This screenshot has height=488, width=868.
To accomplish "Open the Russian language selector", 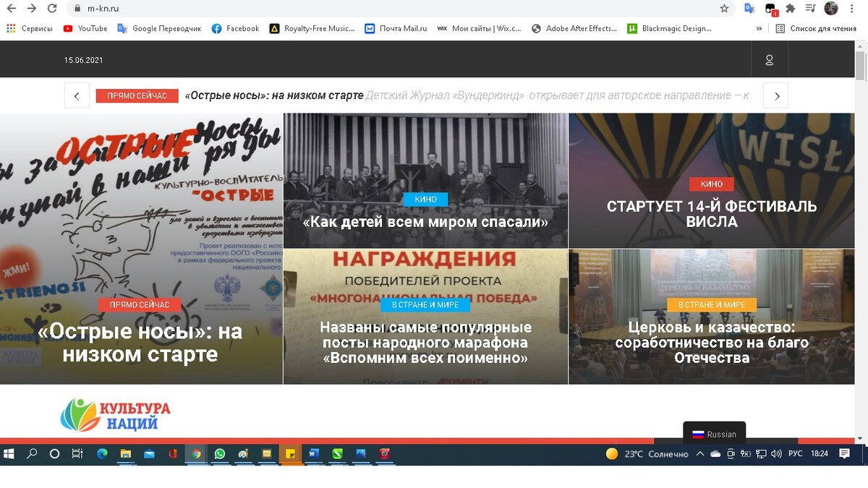I will [x=714, y=434].
